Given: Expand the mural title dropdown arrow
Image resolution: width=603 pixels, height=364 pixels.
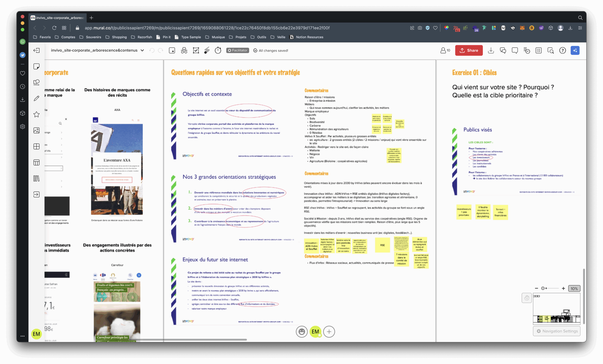Looking at the screenshot, I should click(142, 50).
